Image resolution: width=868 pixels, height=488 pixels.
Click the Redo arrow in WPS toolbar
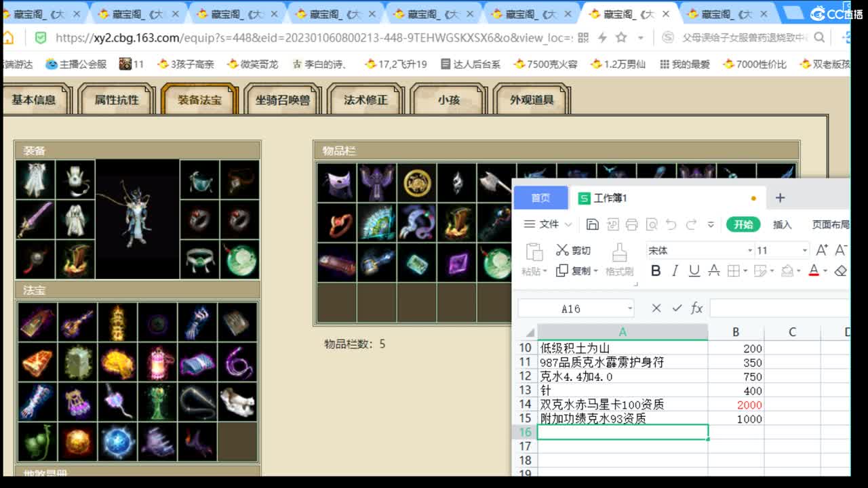(691, 224)
